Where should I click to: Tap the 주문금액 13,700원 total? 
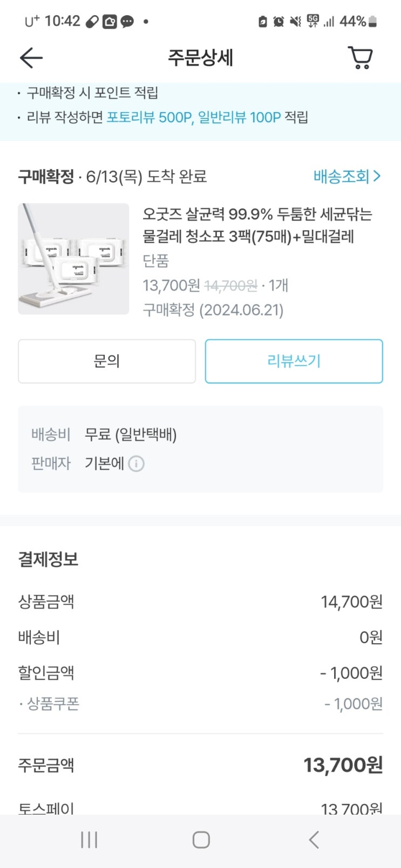click(343, 764)
